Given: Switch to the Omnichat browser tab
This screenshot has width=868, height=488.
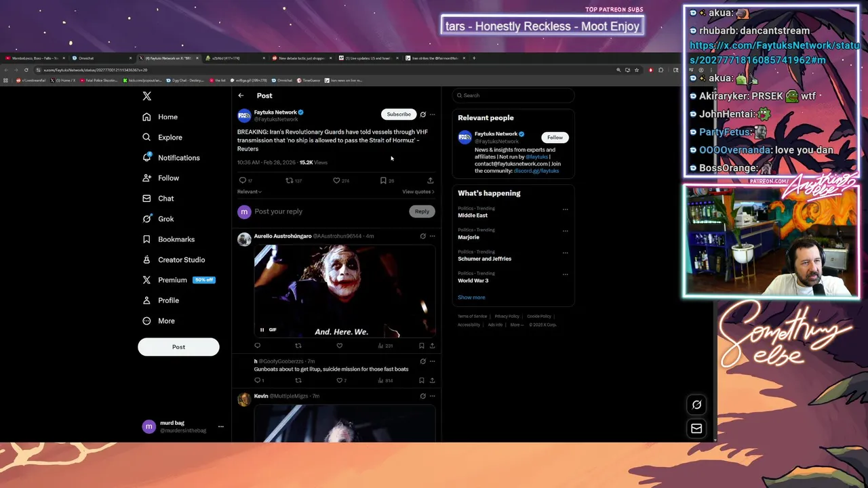Looking at the screenshot, I should 101,58.
